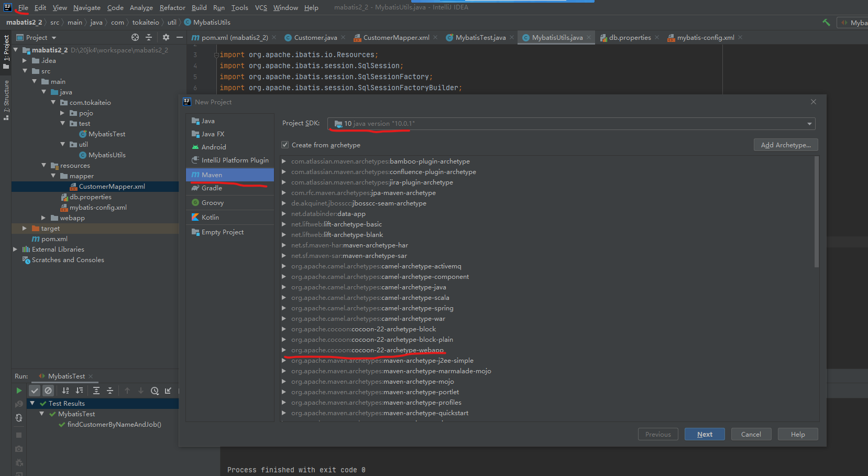Close the db.properties editor tab

coord(657,37)
